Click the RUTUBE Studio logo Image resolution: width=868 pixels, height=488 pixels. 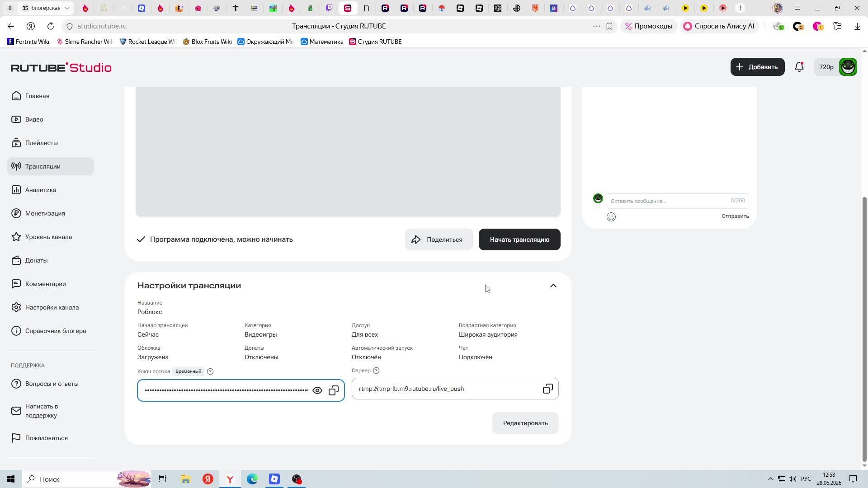click(61, 67)
